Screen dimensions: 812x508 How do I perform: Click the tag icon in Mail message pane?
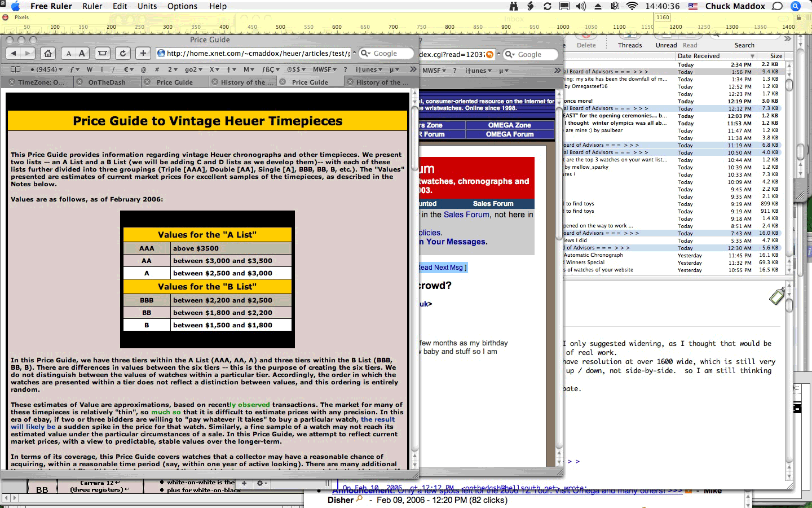tap(777, 296)
